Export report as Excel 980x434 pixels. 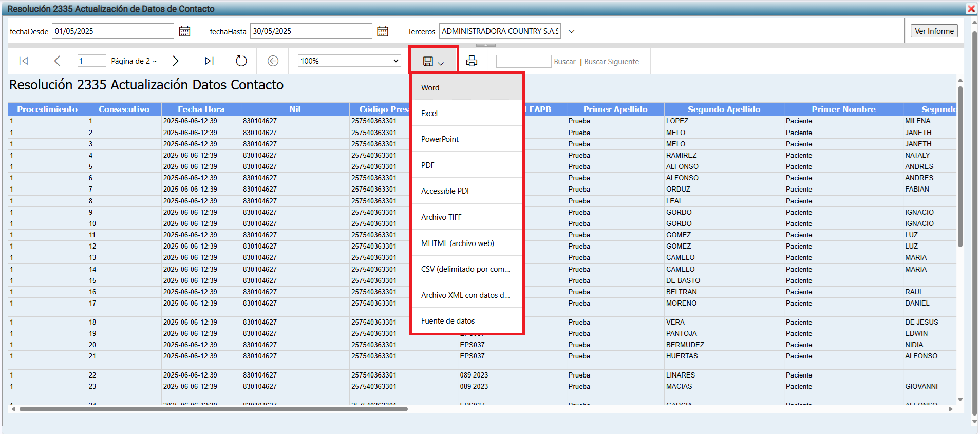tap(429, 114)
